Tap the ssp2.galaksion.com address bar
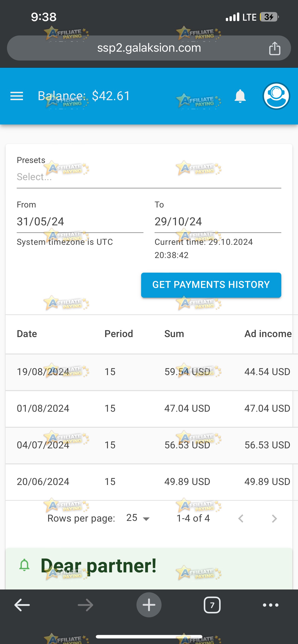 (149, 48)
